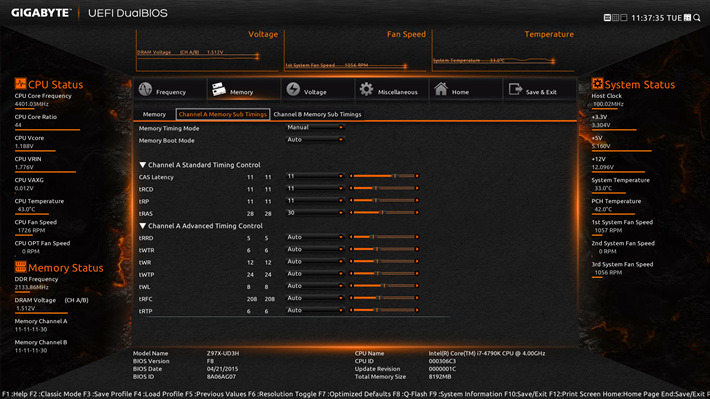Open the Voltage section via lightning bolt icon
The width and height of the screenshot is (710, 399).
293,89
